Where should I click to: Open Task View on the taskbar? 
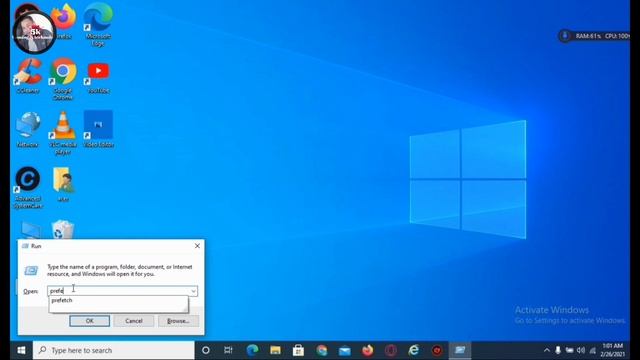pos(228,350)
